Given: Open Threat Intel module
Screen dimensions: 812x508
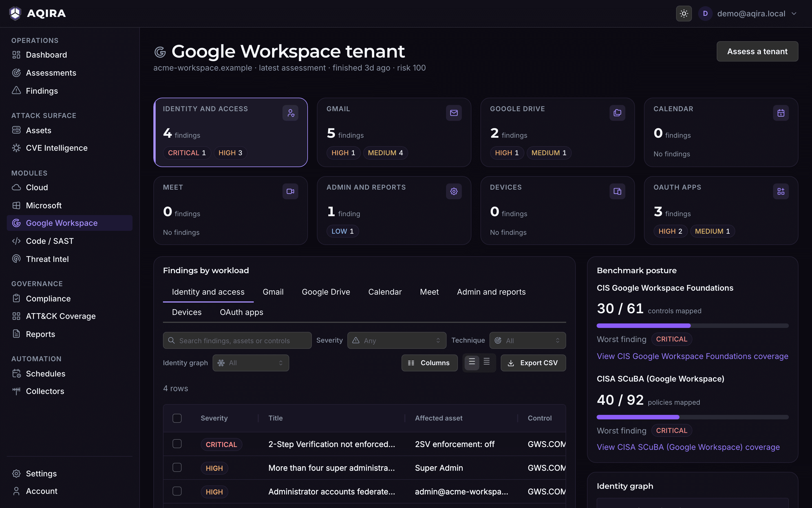Looking at the screenshot, I should 69,259.
